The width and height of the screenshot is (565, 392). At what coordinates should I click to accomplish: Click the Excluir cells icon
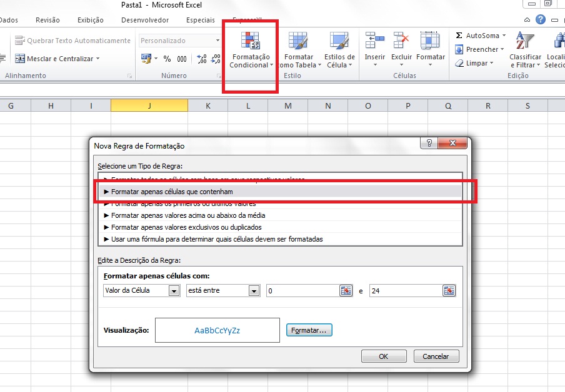(x=401, y=40)
